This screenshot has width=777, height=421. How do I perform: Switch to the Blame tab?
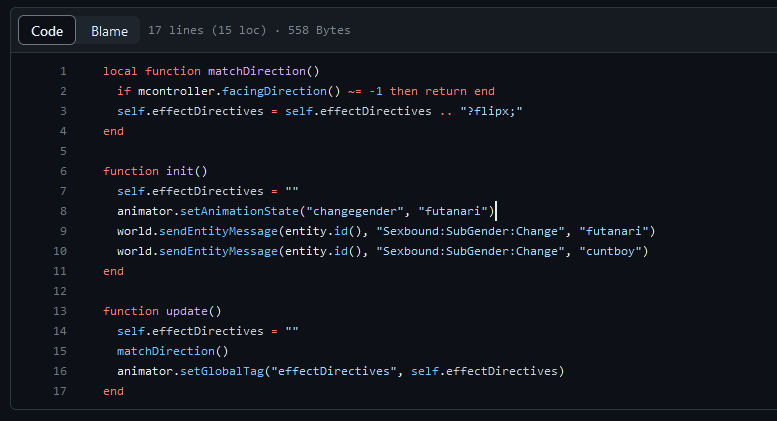110,31
